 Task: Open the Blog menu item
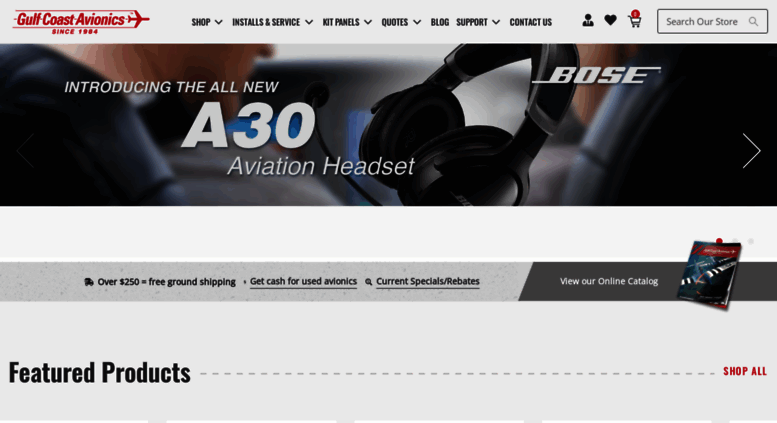440,22
